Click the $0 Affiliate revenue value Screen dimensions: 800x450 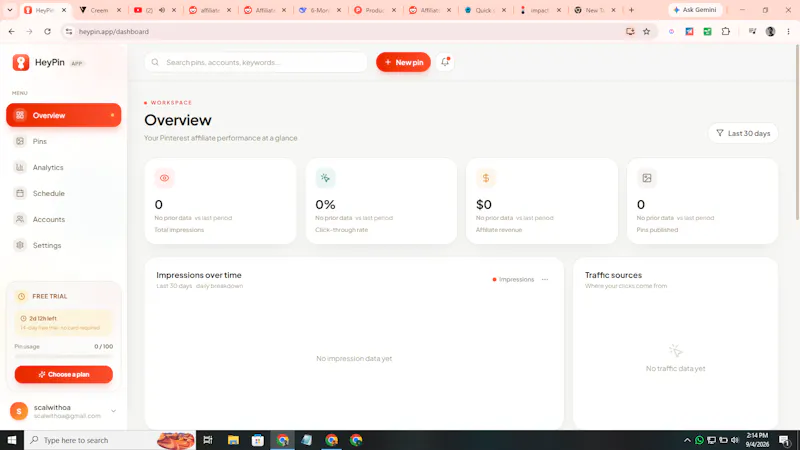click(484, 205)
